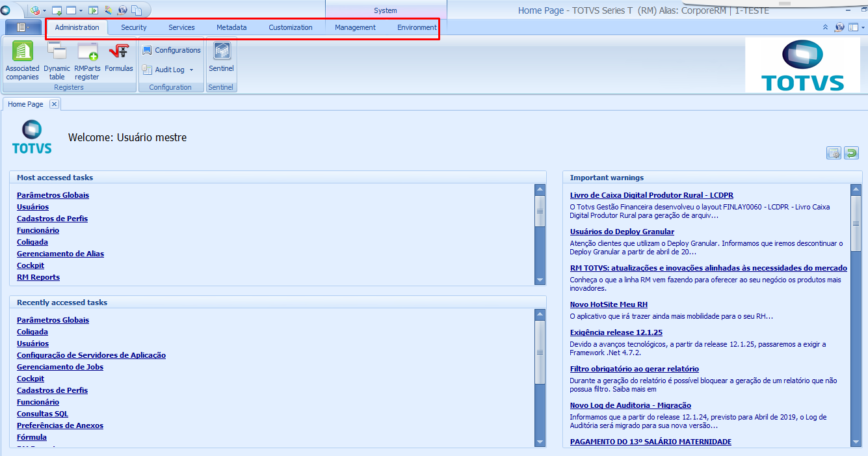Open the Audit Log

(x=163, y=70)
